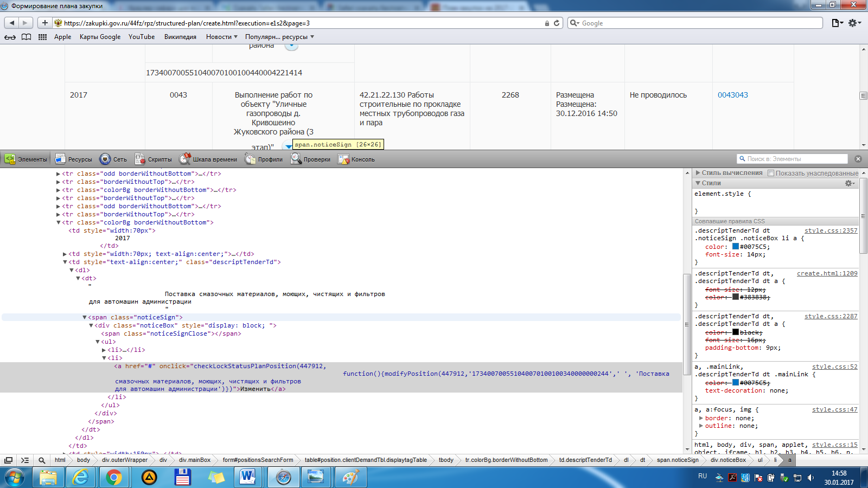The height and width of the screenshot is (488, 868).
Task: Click the inspector's element search magnifier icon
Action: [x=42, y=460]
